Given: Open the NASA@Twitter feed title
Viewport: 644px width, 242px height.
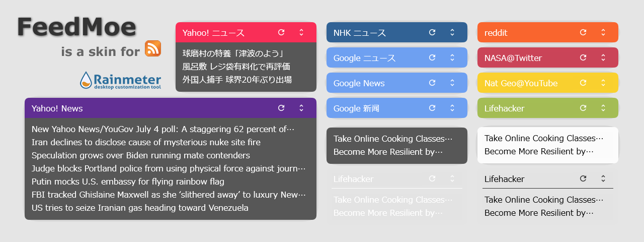Looking at the screenshot, I should pos(513,58).
